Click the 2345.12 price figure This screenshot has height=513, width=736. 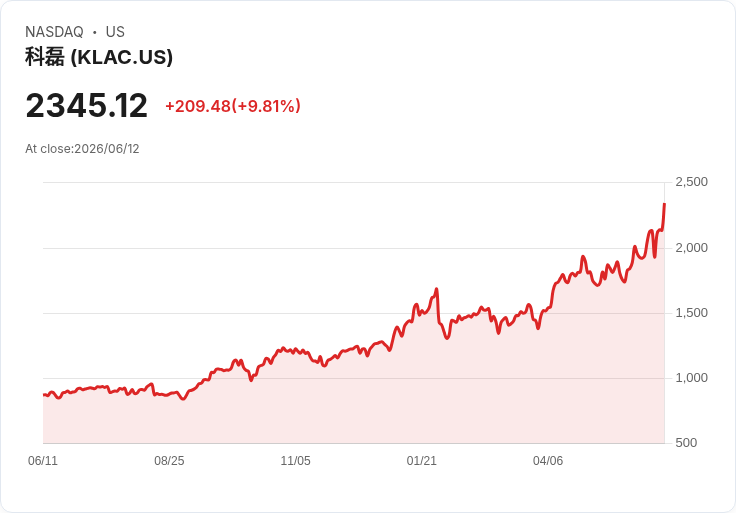click(x=86, y=106)
